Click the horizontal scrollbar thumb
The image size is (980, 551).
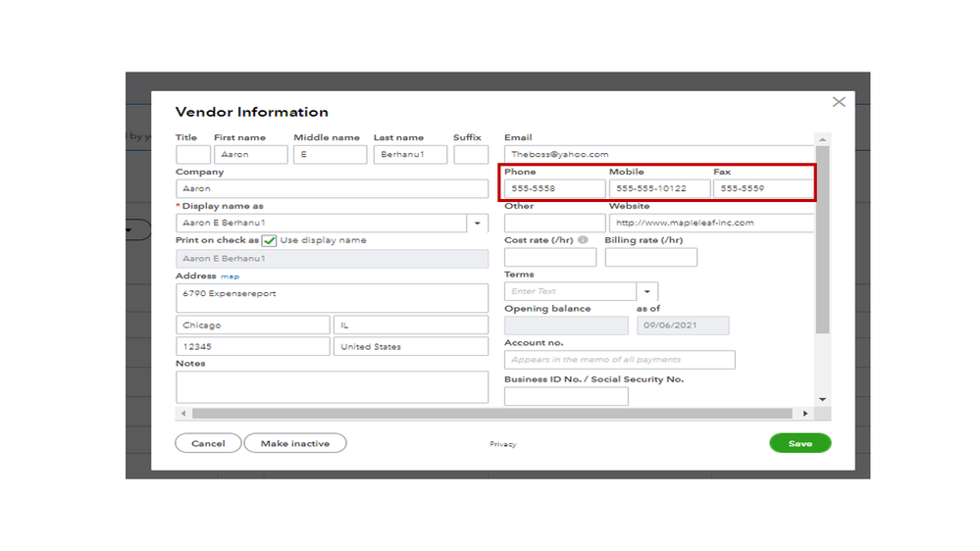[491, 414]
